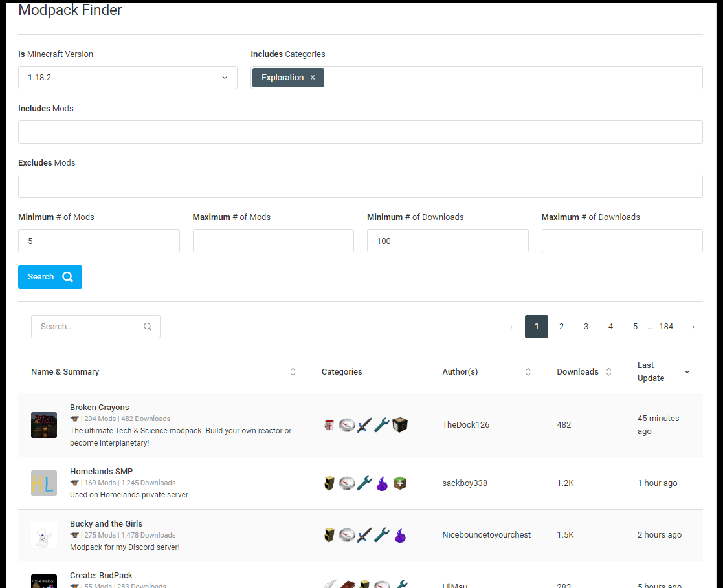Click the red bucket category icon for Broken Crayons
Viewport: 723px width, 588px height.
coord(329,425)
